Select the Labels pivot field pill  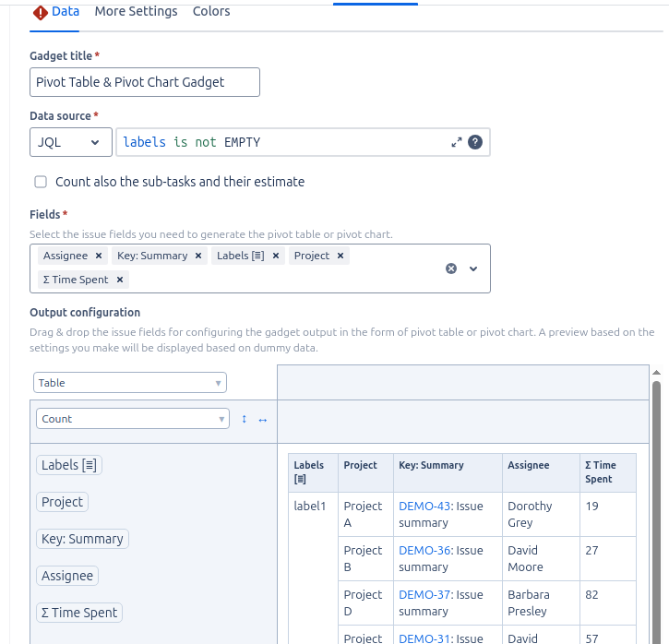click(69, 465)
